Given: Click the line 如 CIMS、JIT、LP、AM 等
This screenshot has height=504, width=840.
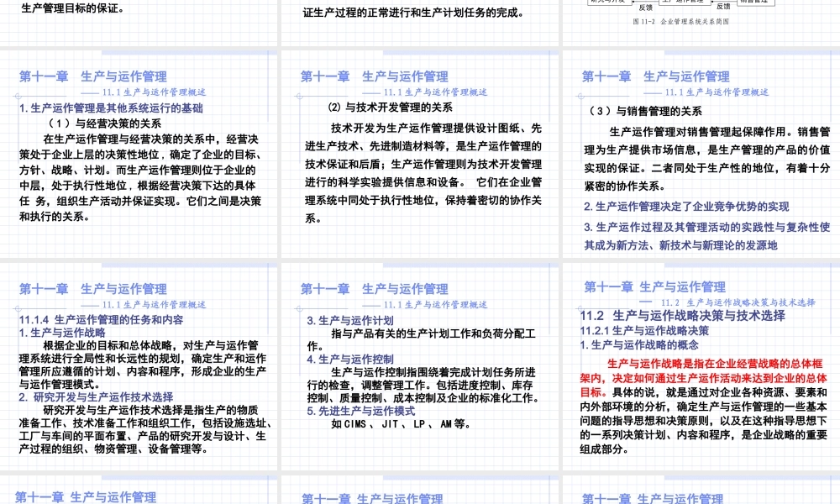Looking at the screenshot, I should (401, 423).
